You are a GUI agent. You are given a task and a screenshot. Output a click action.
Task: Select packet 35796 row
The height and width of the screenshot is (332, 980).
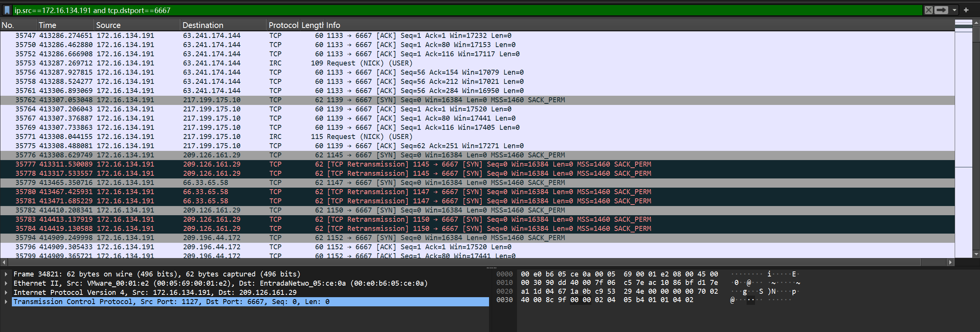click(x=477, y=247)
